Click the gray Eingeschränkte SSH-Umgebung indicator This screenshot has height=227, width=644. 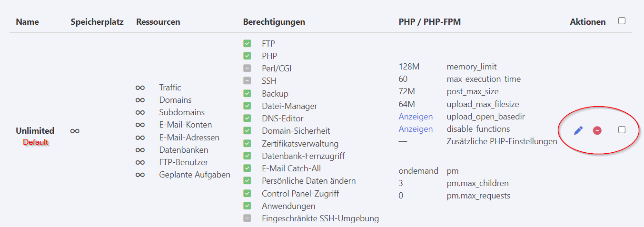click(x=247, y=218)
